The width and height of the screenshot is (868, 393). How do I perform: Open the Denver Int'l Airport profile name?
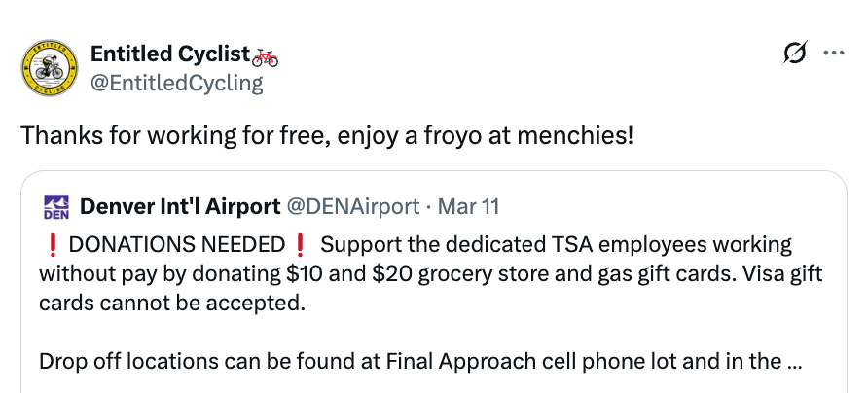coord(178,206)
